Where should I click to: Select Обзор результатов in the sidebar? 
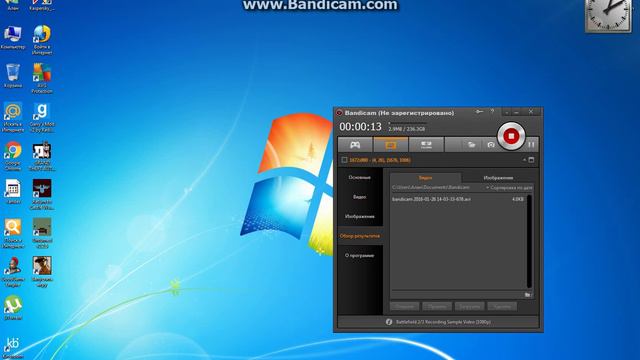[x=360, y=236]
